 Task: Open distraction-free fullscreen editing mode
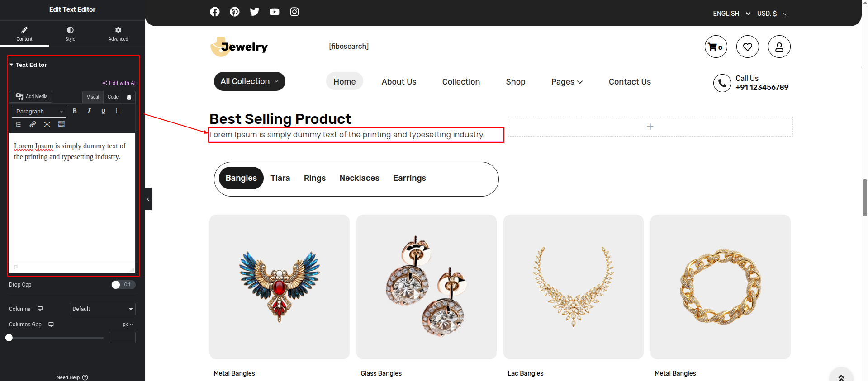coord(47,124)
